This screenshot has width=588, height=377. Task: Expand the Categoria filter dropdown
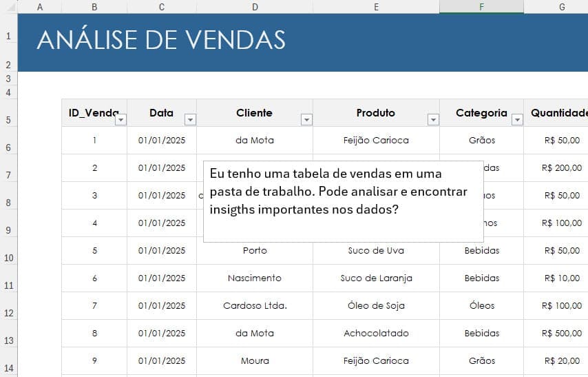coord(517,120)
